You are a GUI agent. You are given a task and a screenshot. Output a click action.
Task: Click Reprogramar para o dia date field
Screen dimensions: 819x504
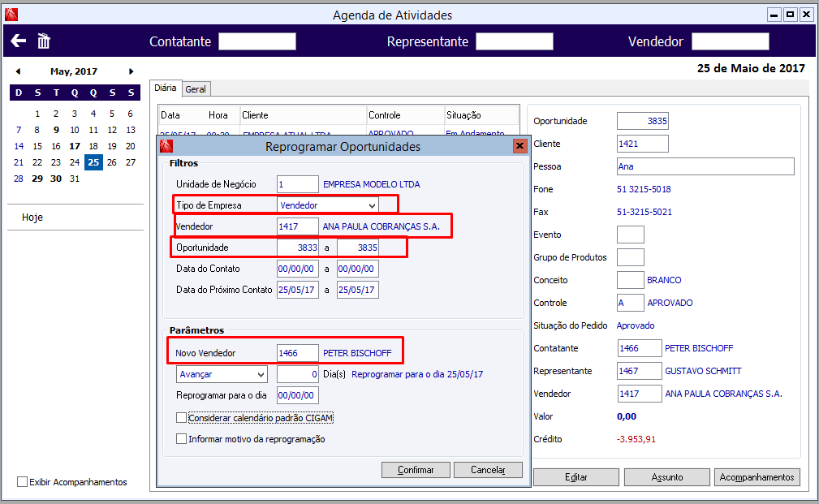(298, 395)
